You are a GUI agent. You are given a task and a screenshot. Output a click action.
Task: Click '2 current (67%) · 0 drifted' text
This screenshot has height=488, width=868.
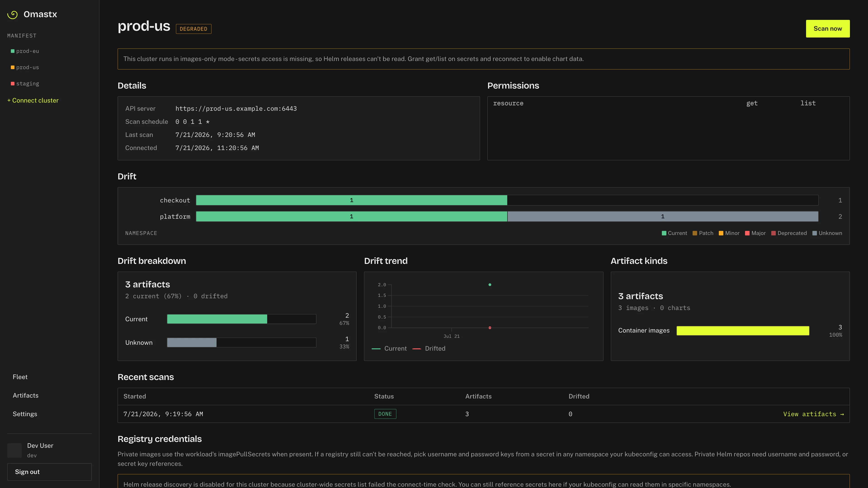176,296
